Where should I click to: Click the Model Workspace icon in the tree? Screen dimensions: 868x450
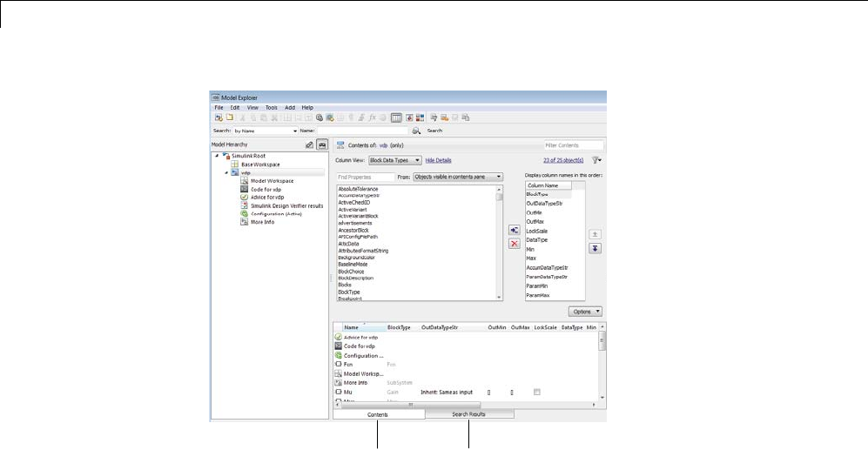click(x=244, y=180)
